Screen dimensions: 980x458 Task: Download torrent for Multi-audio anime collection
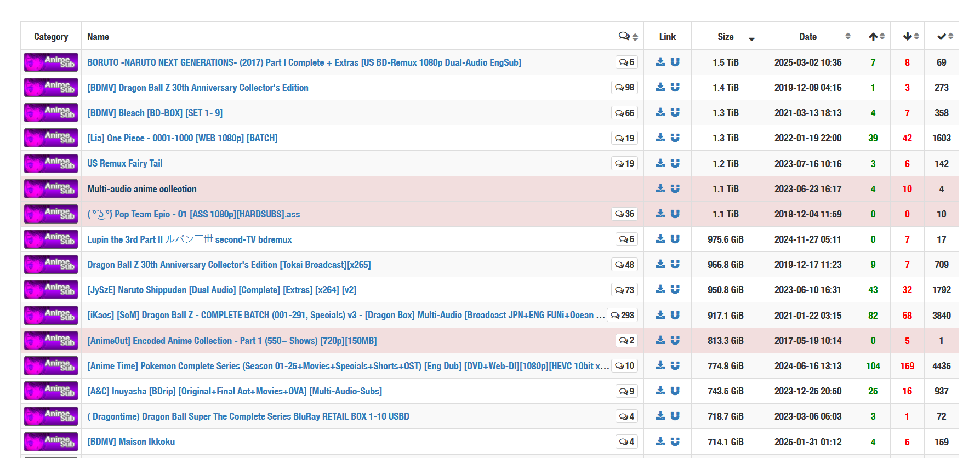pos(660,188)
